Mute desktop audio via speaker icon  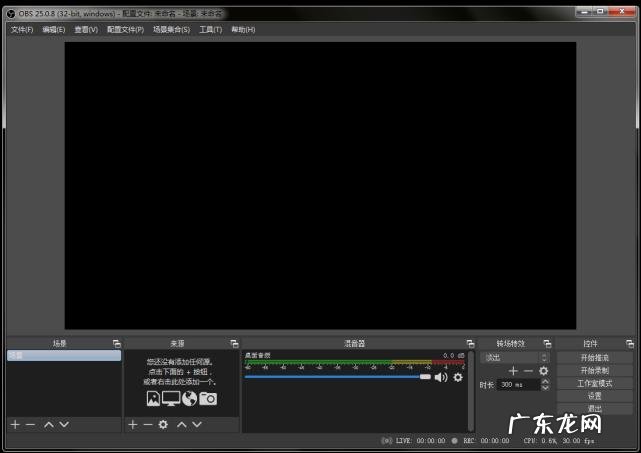tap(440, 377)
